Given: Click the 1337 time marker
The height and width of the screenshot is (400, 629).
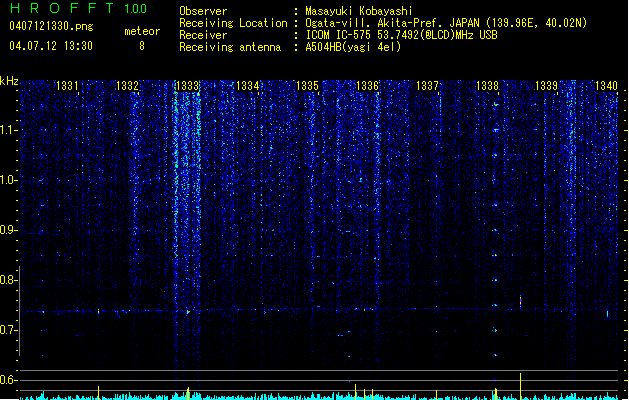Looking at the screenshot, I should pos(427,85).
